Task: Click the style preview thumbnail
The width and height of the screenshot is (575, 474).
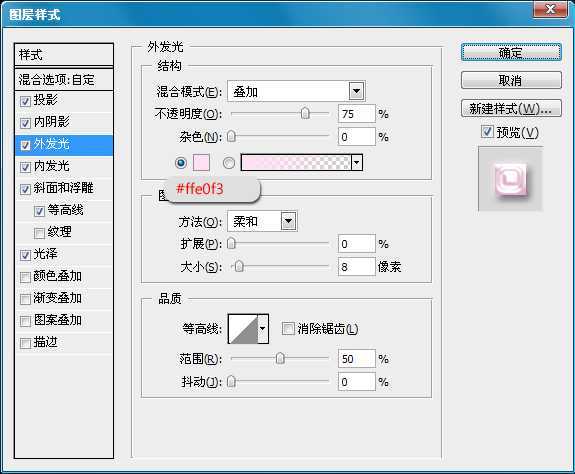Action: pyautogui.click(x=510, y=179)
